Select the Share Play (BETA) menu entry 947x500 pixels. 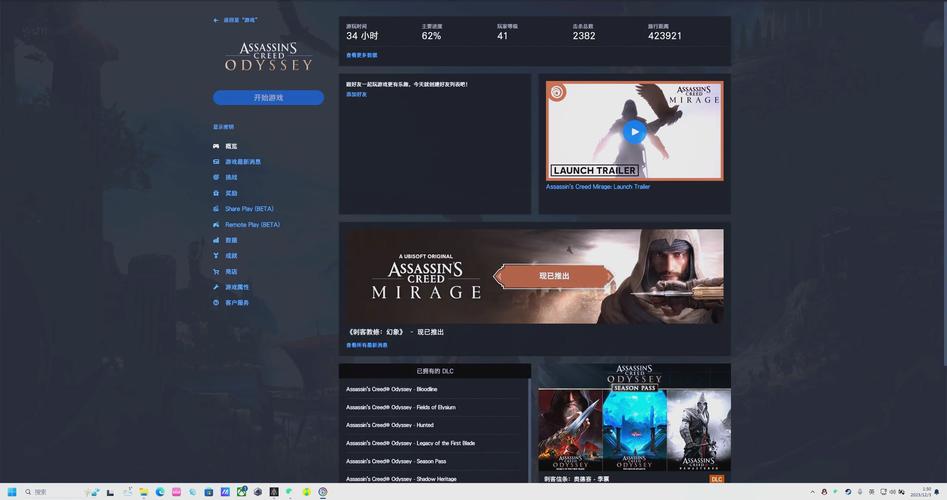[249, 208]
